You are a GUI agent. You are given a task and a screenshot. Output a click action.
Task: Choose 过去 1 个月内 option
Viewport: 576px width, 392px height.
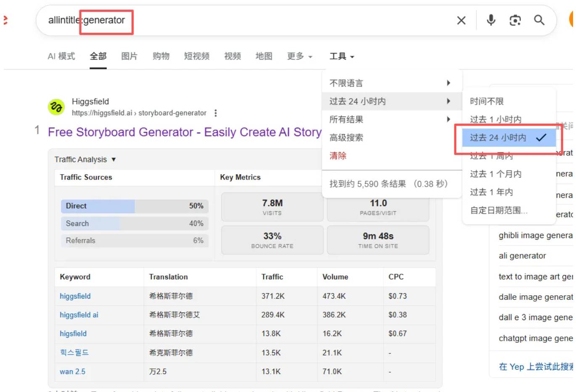point(509,174)
